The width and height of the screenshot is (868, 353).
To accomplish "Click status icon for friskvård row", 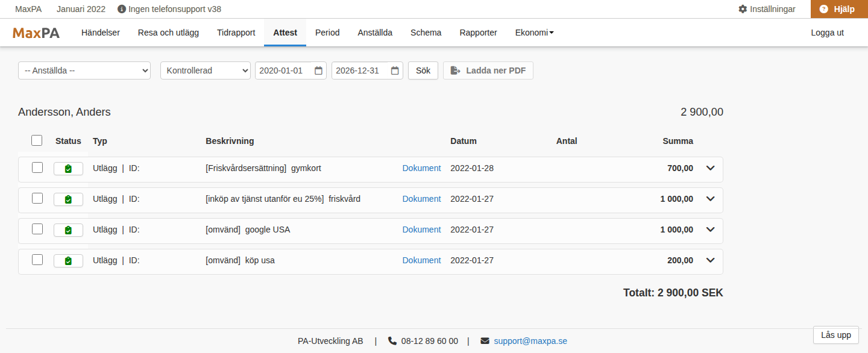I will [x=68, y=199].
